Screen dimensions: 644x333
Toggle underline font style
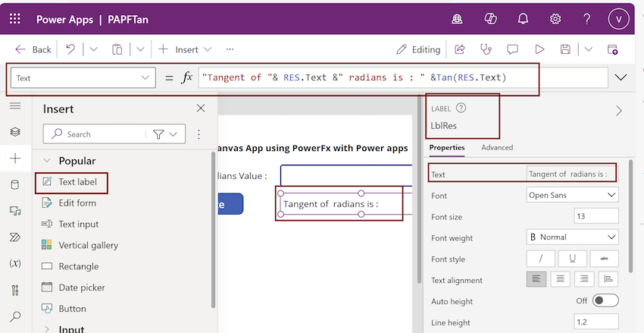(x=572, y=259)
